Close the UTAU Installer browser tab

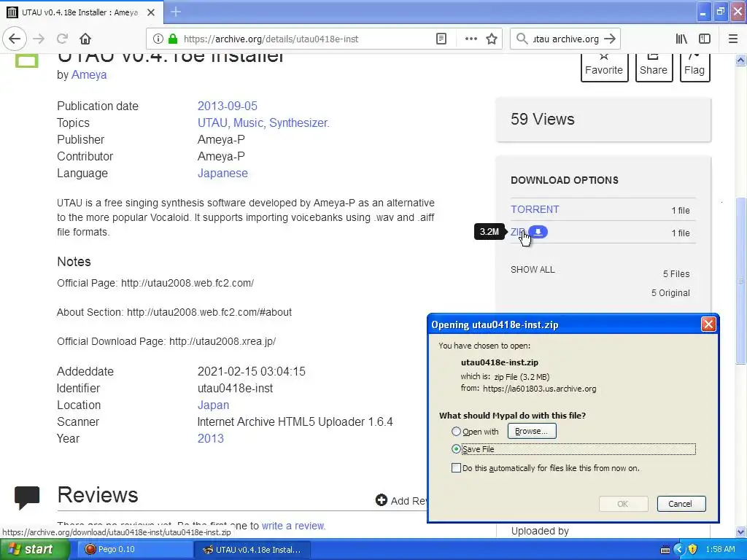[151, 12]
